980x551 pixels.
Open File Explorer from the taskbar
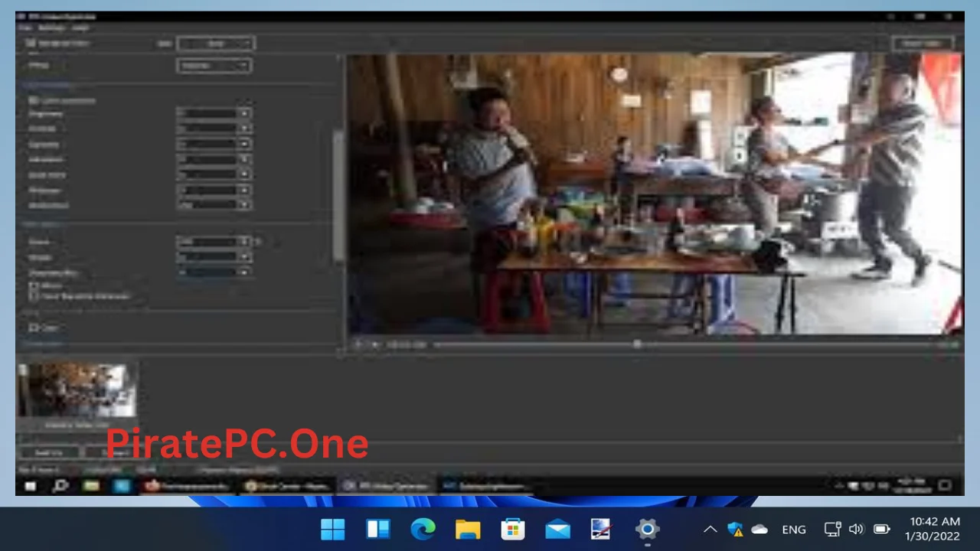468,529
